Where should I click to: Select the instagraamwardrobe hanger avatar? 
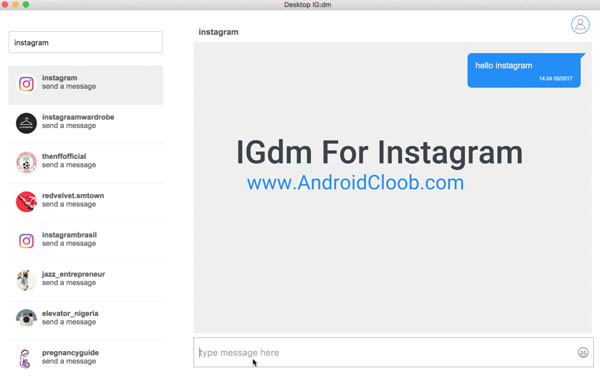(x=26, y=123)
